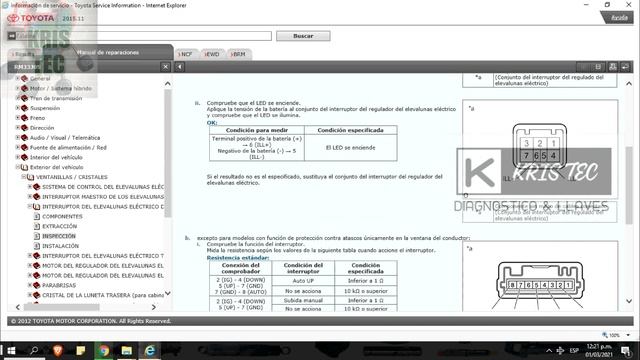Click the tree horizontal scrollbar thumb
The image size is (640, 360).
coord(61,307)
